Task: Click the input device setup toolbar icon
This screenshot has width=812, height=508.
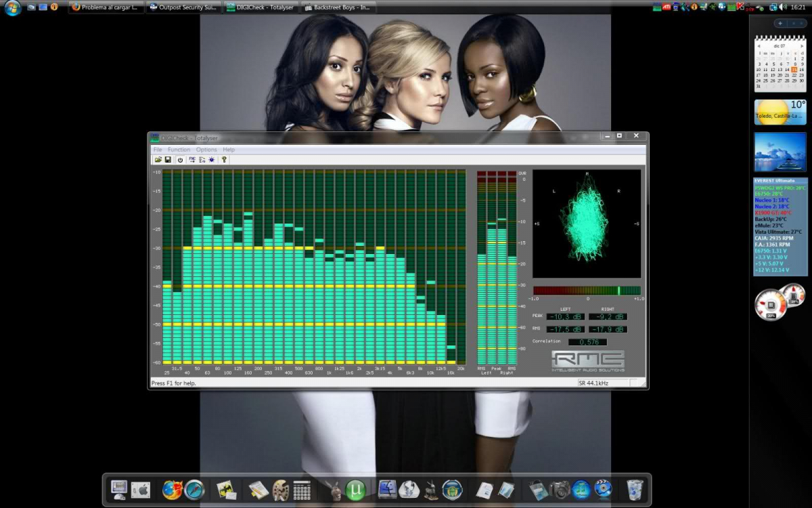Action: point(202,160)
